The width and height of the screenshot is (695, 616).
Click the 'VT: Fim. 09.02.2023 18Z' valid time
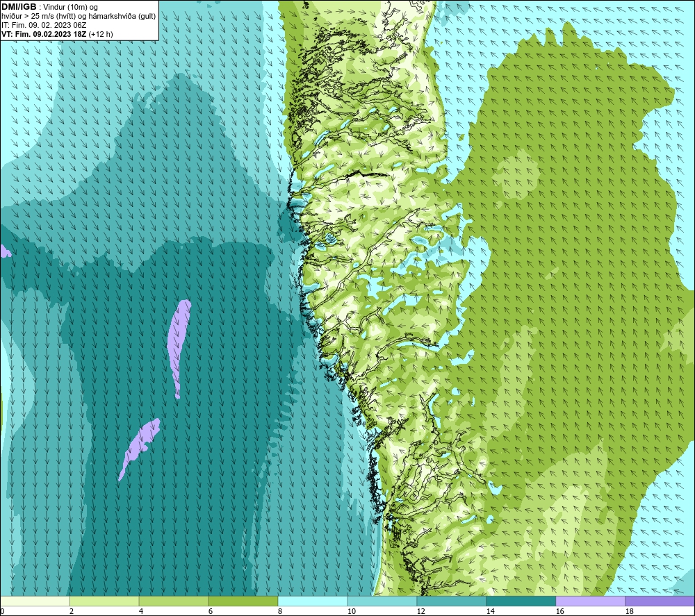tap(44, 34)
